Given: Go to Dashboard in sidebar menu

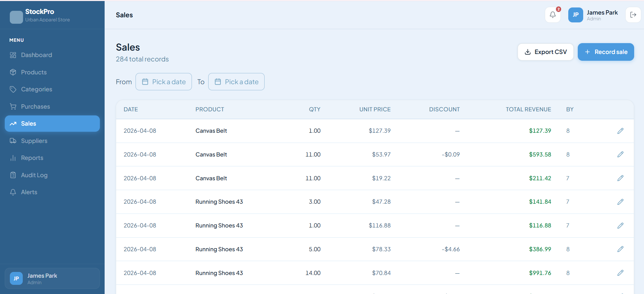Looking at the screenshot, I should [36, 55].
